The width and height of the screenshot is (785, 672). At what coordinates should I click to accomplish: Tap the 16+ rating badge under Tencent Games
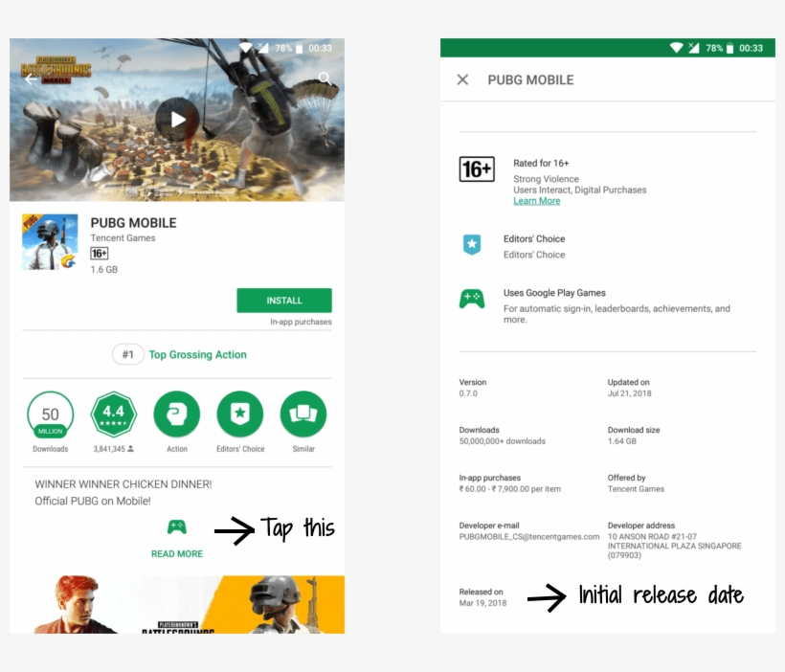coord(100,254)
